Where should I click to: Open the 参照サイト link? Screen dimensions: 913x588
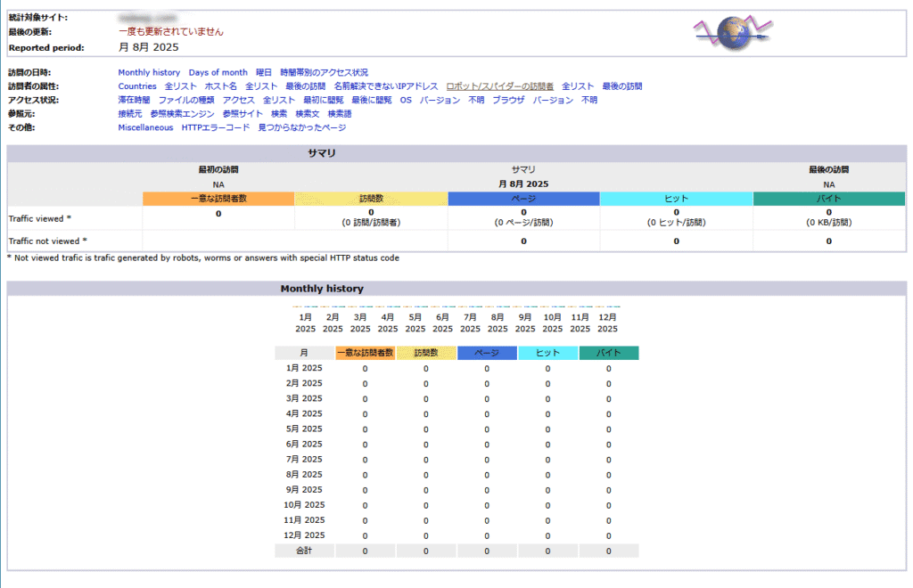(243, 114)
